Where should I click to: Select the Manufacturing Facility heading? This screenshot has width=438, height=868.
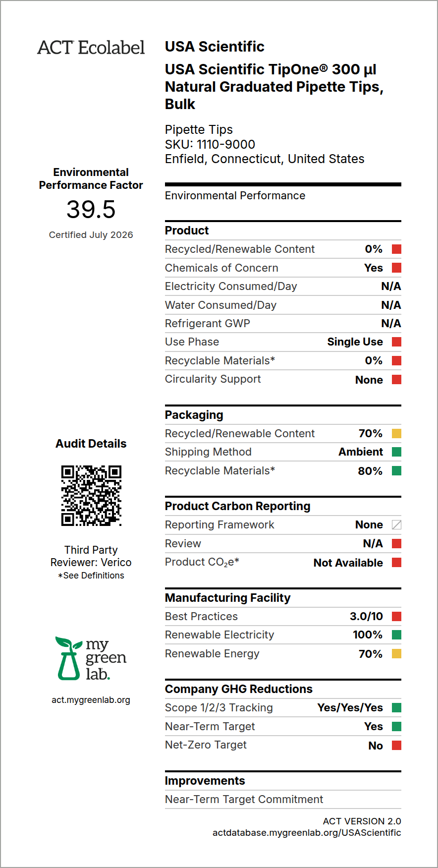(227, 598)
